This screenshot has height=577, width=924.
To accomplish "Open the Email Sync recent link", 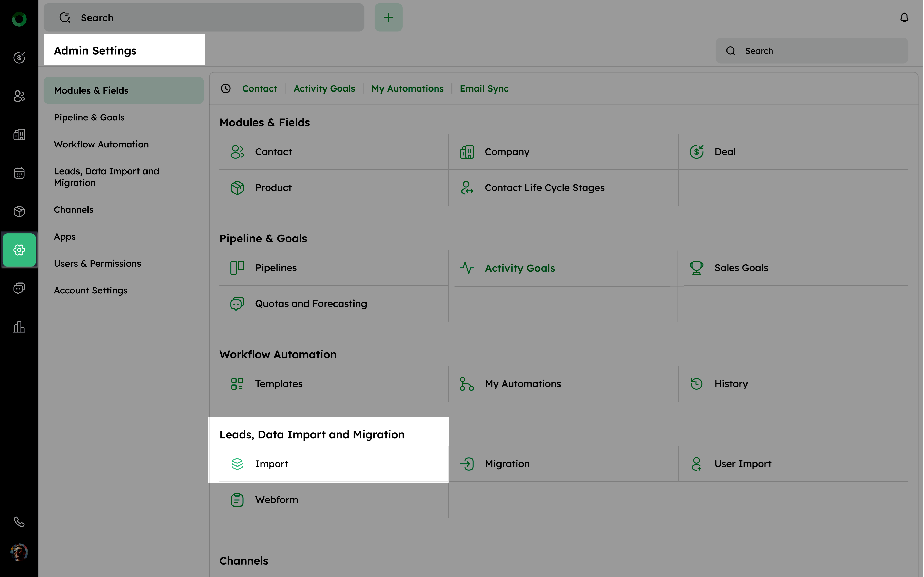I will [484, 88].
